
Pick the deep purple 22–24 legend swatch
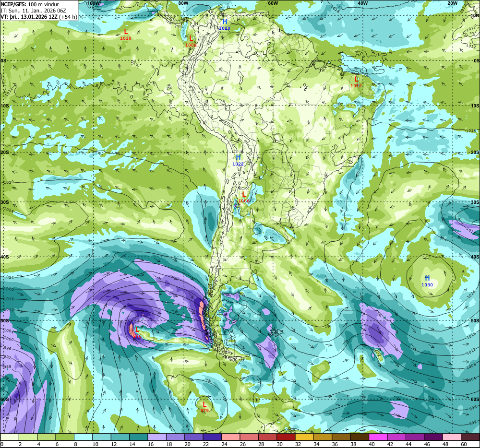pos(213,437)
